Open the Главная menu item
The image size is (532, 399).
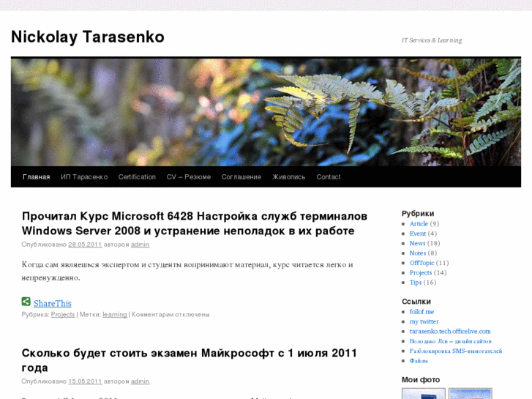[x=37, y=177]
